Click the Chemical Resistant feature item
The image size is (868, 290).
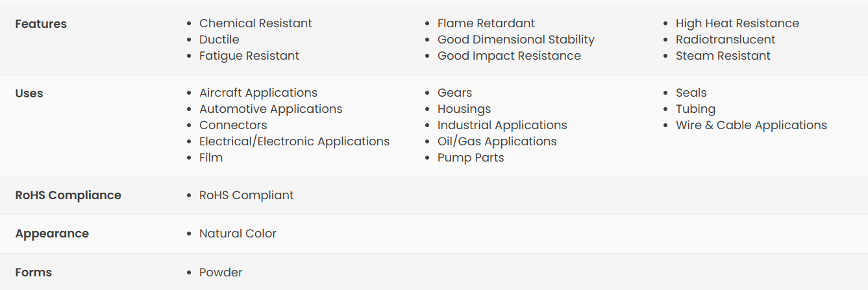coord(255,23)
